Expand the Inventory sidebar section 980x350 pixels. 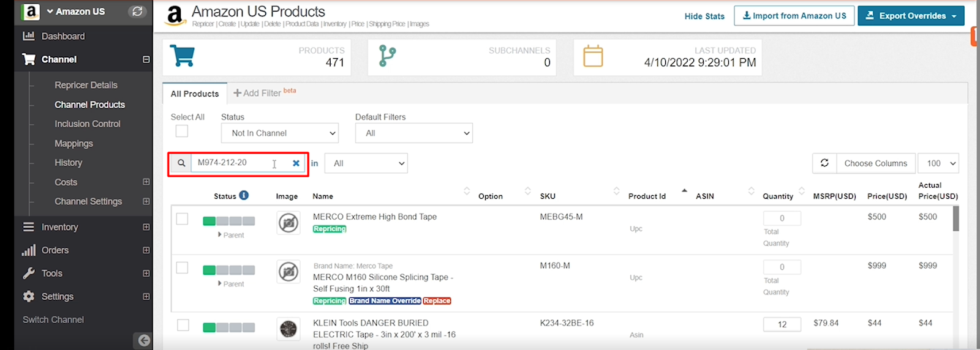[x=146, y=227]
